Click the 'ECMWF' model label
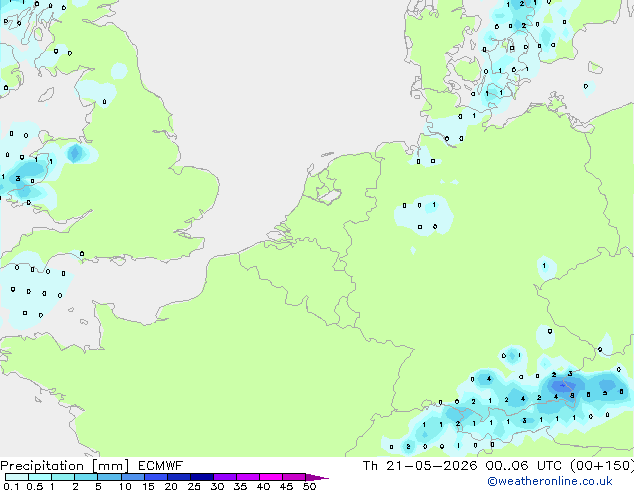 (x=161, y=466)
